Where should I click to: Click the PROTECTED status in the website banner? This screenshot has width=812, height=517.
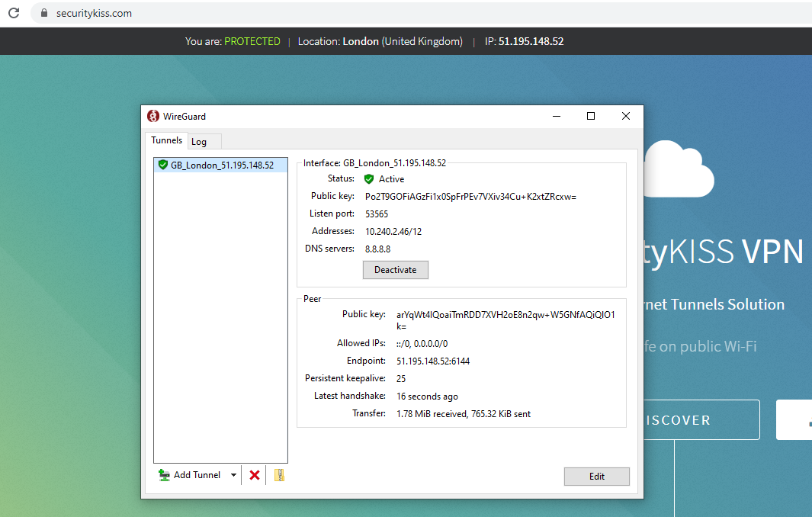[x=252, y=41]
